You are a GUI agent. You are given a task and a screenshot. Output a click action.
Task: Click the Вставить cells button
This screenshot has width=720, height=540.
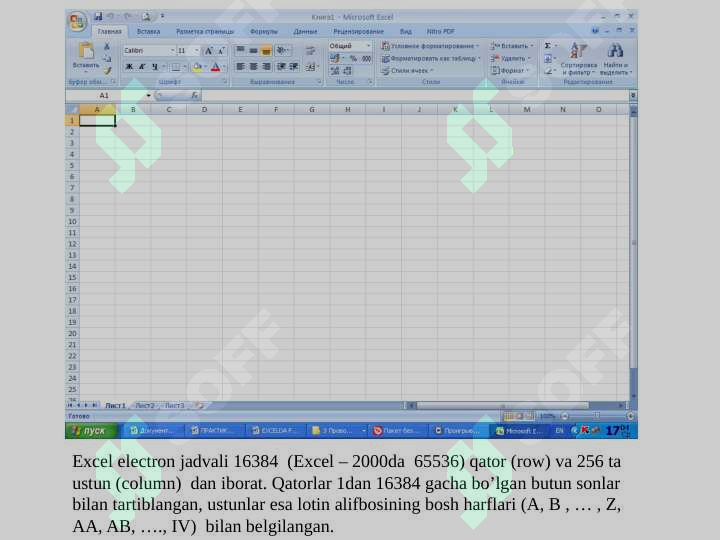[x=512, y=46]
